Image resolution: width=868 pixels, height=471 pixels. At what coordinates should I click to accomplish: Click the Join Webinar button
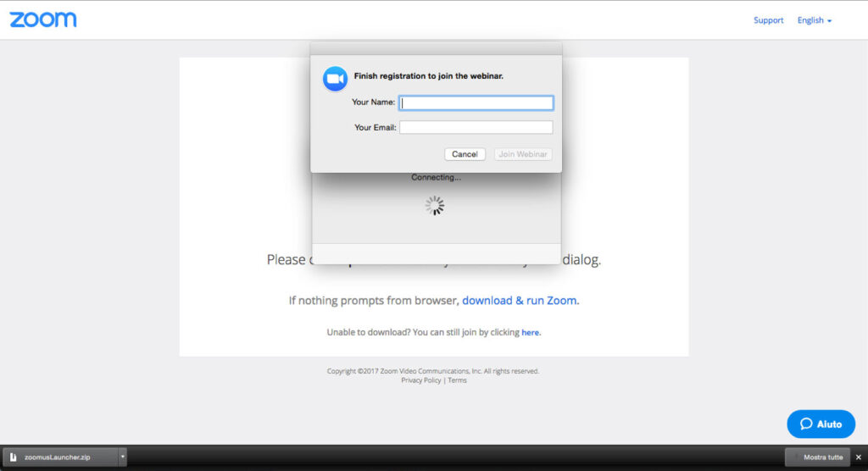523,154
